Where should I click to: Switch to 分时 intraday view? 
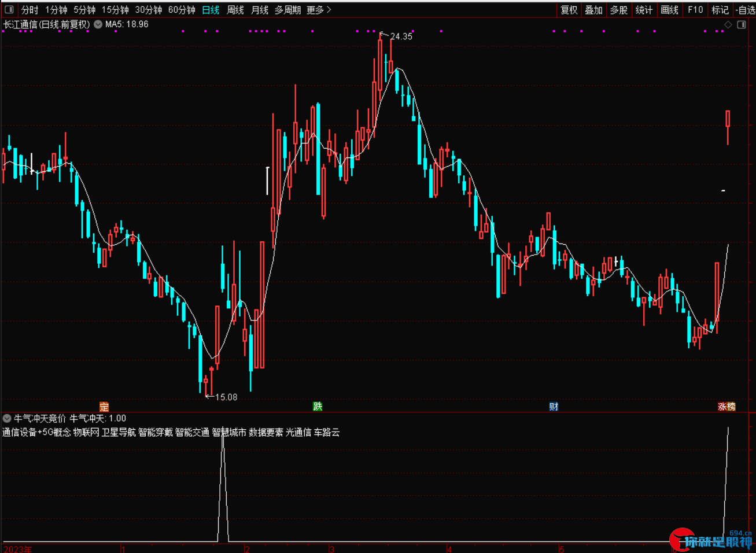click(x=29, y=10)
